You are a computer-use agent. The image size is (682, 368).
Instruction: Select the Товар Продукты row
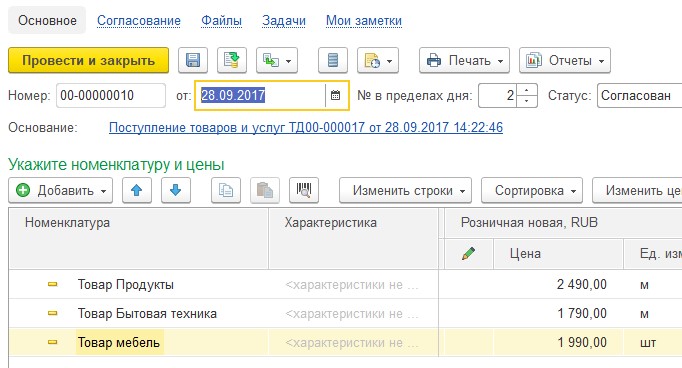345,284
